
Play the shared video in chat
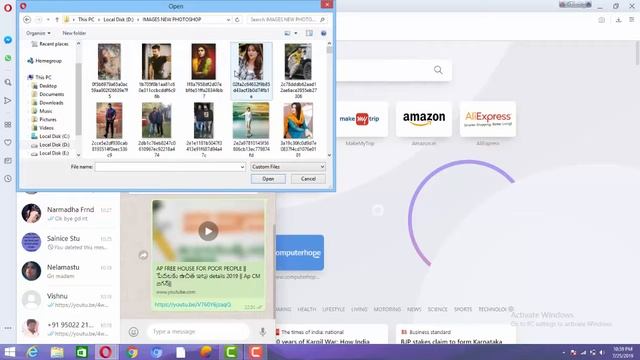[208, 231]
